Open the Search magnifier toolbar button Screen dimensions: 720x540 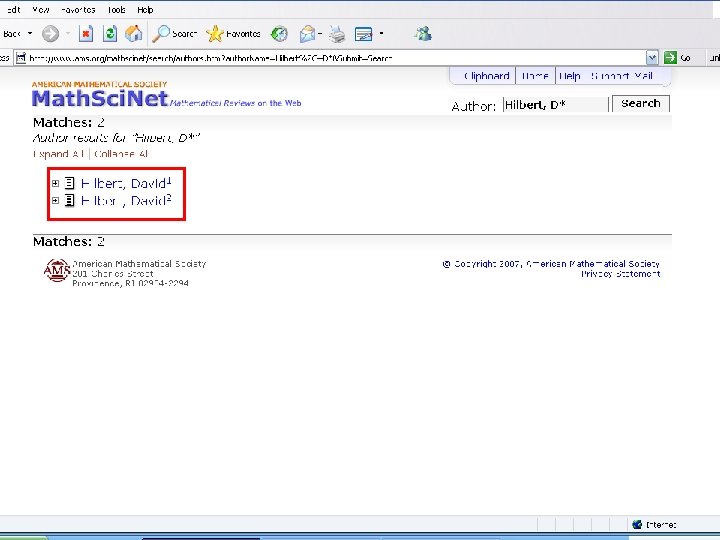[174, 34]
